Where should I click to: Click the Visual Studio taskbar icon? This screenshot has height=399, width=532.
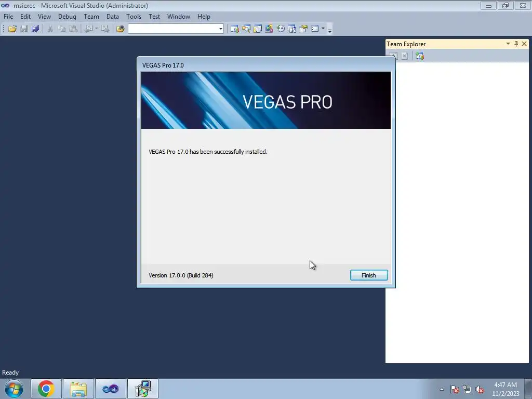point(111,389)
